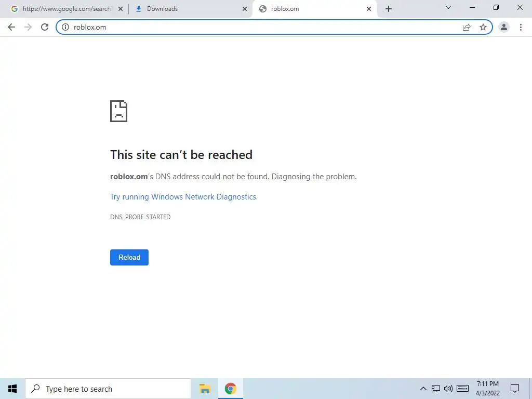This screenshot has height=399, width=532.
Task: Open the volume speaker tray icon
Action: pyautogui.click(x=448, y=389)
